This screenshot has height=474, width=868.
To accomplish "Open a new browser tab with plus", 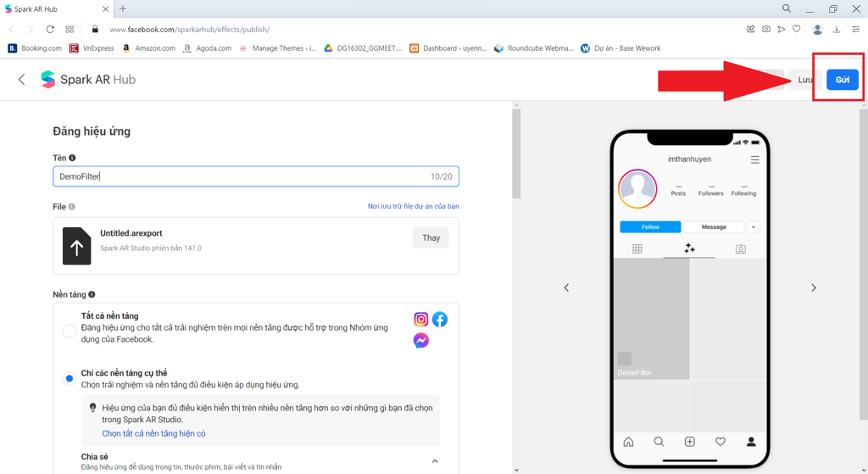I will (x=123, y=8).
